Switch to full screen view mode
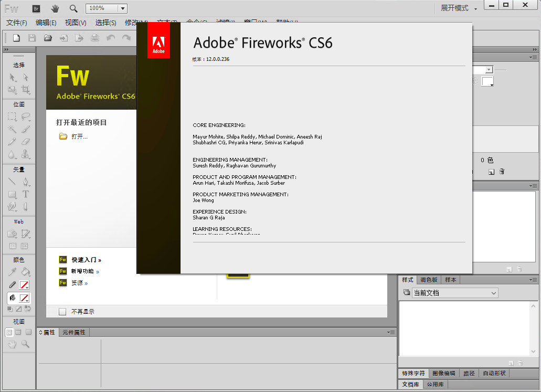The height and width of the screenshot is (392, 541). [28, 332]
